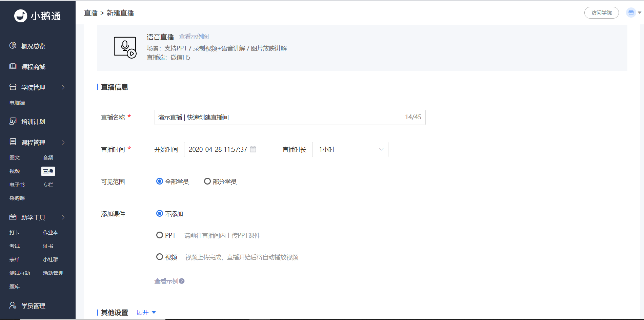Select 音频 in course management submenu
This screenshot has height=320, width=644.
tap(48, 157)
